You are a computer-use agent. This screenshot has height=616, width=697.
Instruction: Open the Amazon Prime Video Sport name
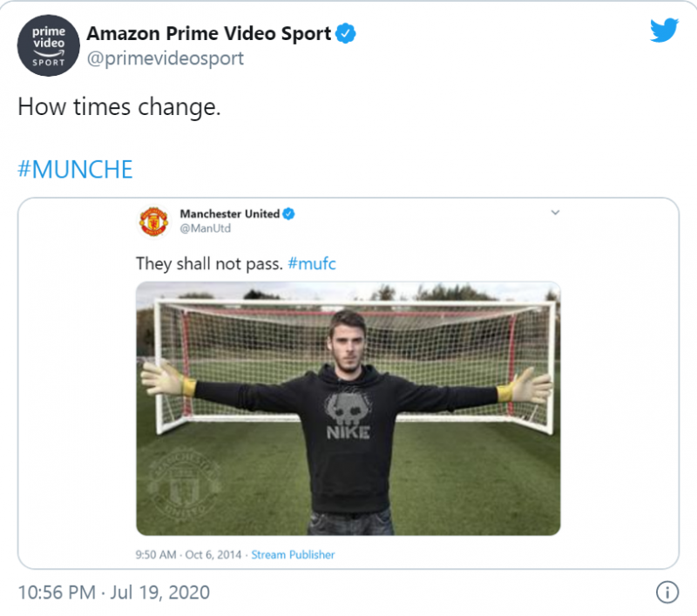[209, 34]
